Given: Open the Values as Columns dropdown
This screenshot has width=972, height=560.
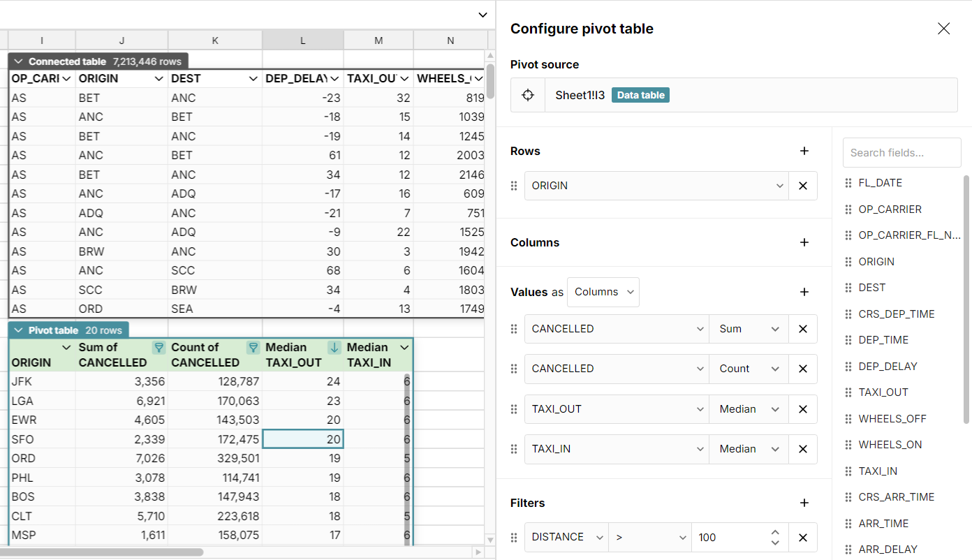Looking at the screenshot, I should pyautogui.click(x=603, y=292).
